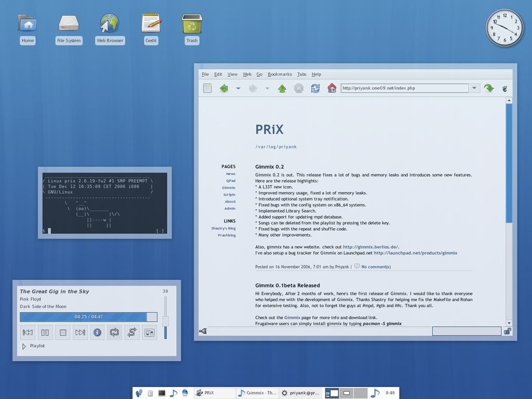
Task: Expand the Playlist section in Gimmix
Action: click(33, 346)
